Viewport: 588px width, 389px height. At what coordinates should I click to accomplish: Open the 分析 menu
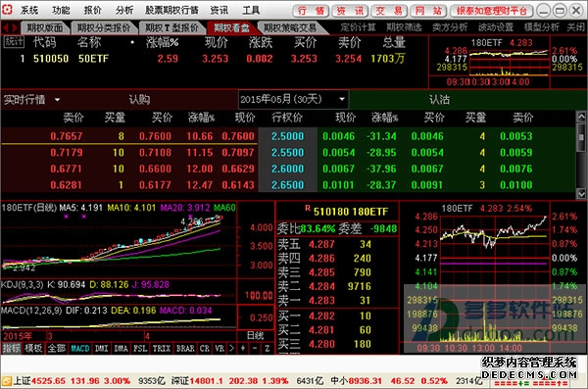(x=124, y=10)
